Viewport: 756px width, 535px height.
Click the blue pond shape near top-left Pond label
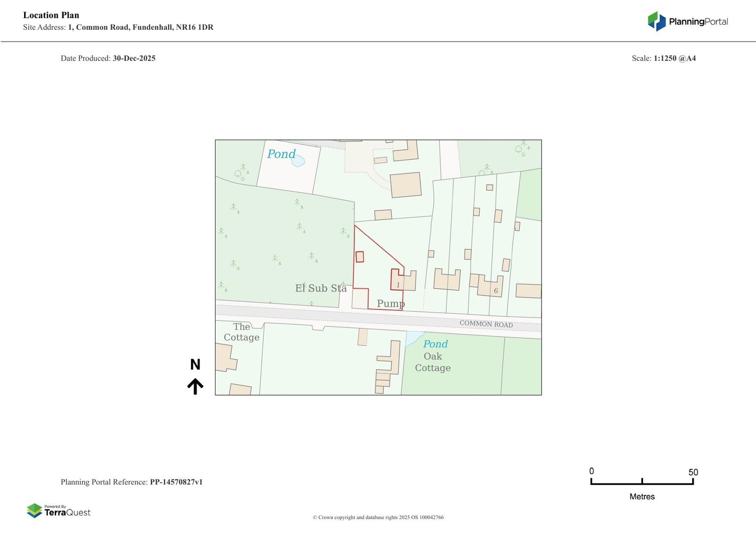point(298,162)
